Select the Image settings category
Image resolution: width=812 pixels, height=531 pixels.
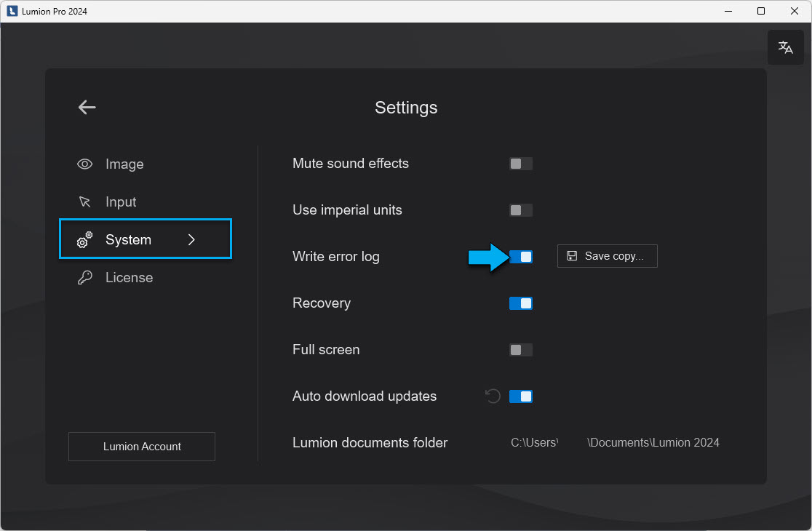pyautogui.click(x=125, y=164)
